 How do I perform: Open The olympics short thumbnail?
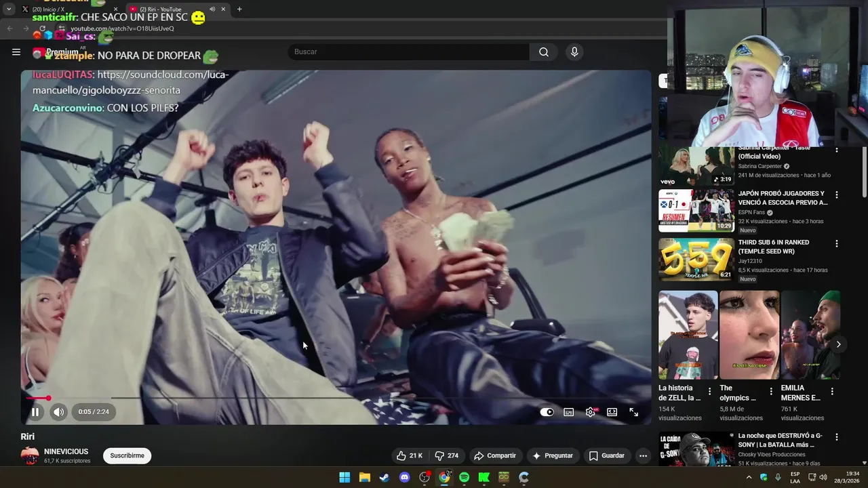pyautogui.click(x=749, y=335)
